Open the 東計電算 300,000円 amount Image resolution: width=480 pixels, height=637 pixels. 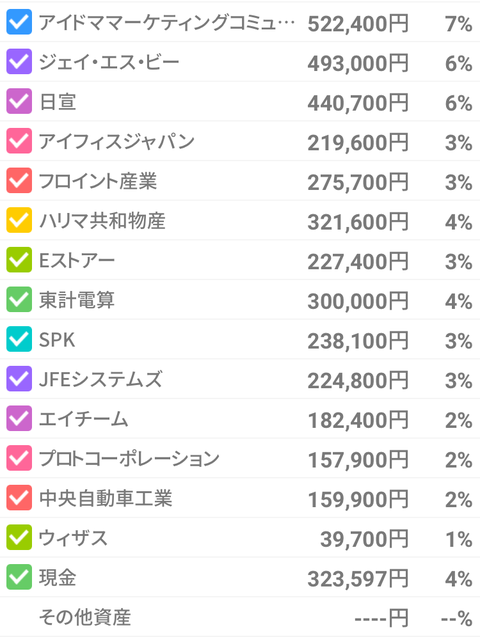[358, 301]
